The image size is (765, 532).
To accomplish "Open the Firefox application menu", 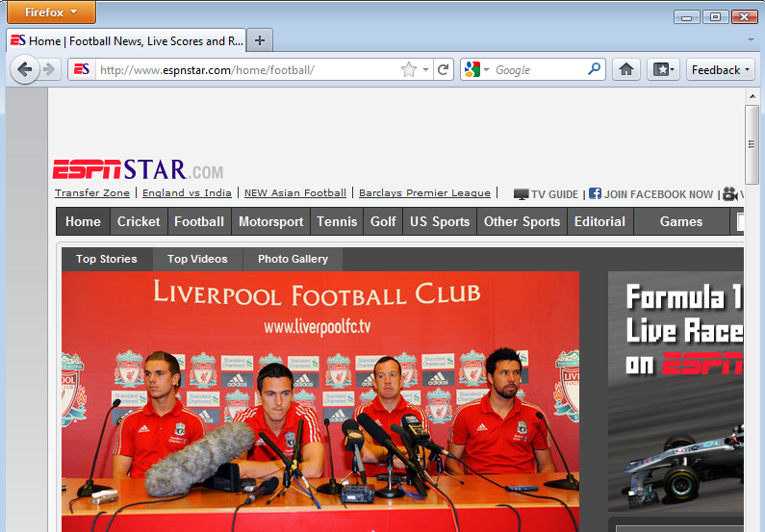I will tap(51, 13).
